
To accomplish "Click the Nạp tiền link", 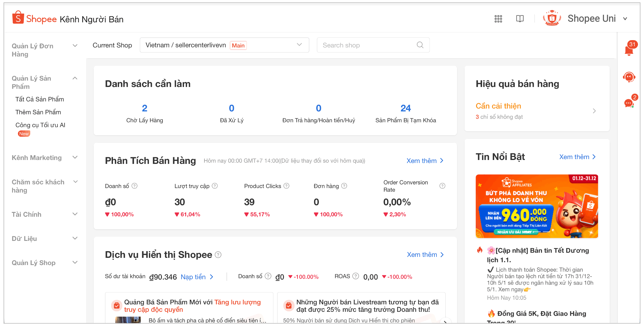I will (x=193, y=277).
